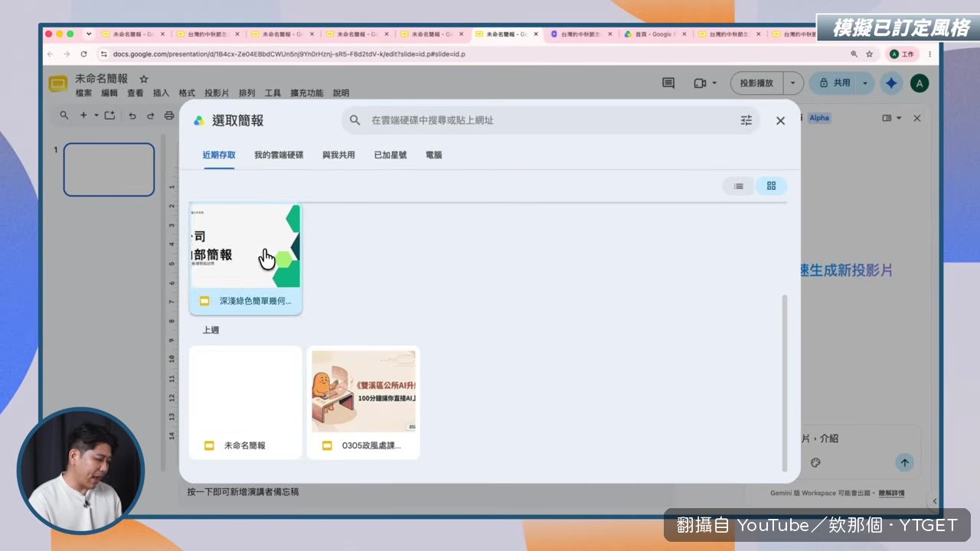This screenshot has height=551, width=980.
Task: Switch to grid view layout
Action: point(771,186)
